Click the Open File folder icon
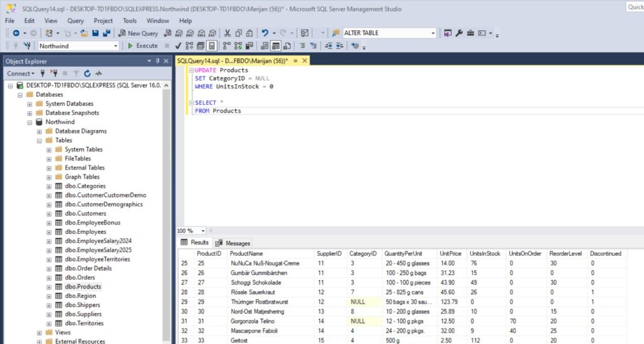This screenshot has width=644, height=344. coord(84,33)
